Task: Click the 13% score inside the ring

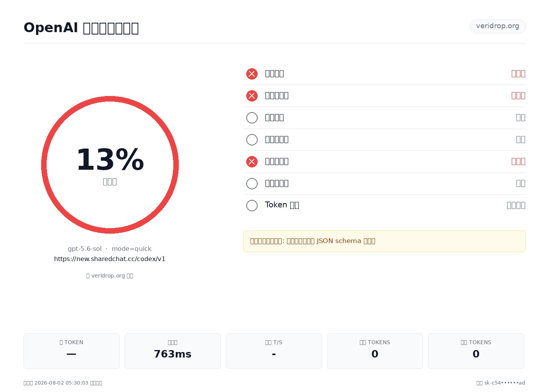Action: tap(110, 160)
